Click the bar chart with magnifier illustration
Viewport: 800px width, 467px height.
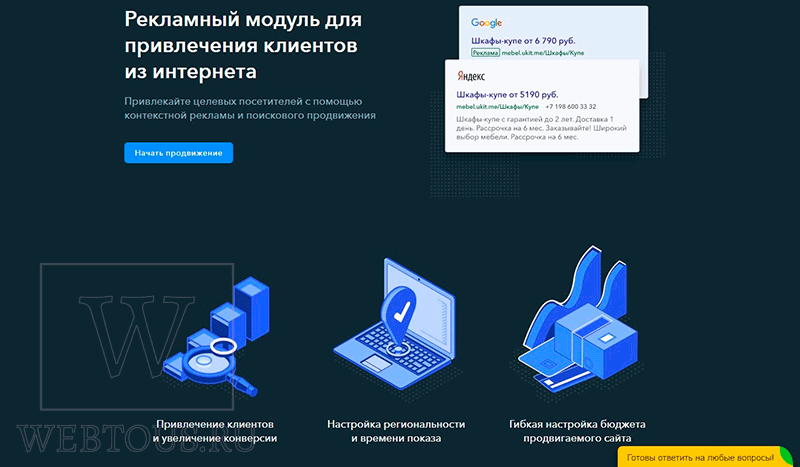[215, 337]
